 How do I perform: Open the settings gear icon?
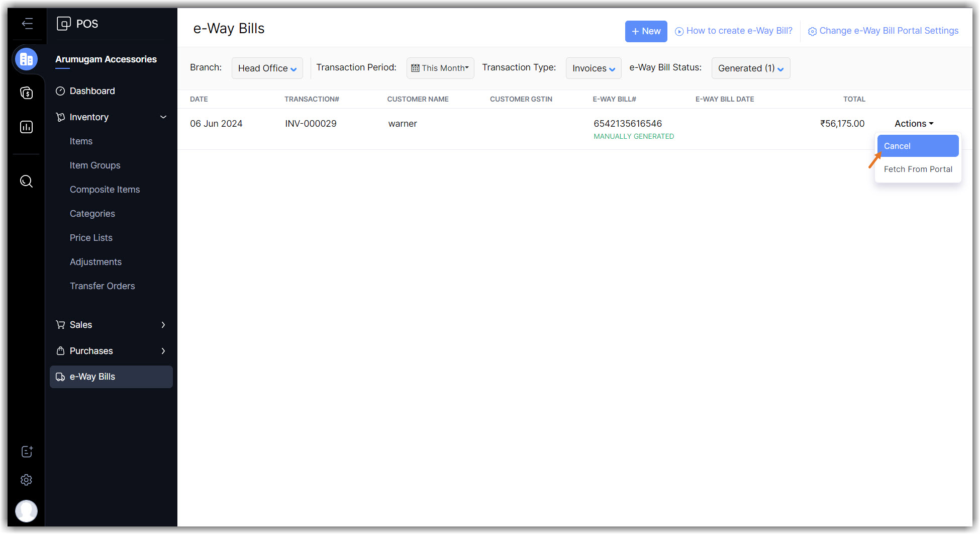click(27, 480)
